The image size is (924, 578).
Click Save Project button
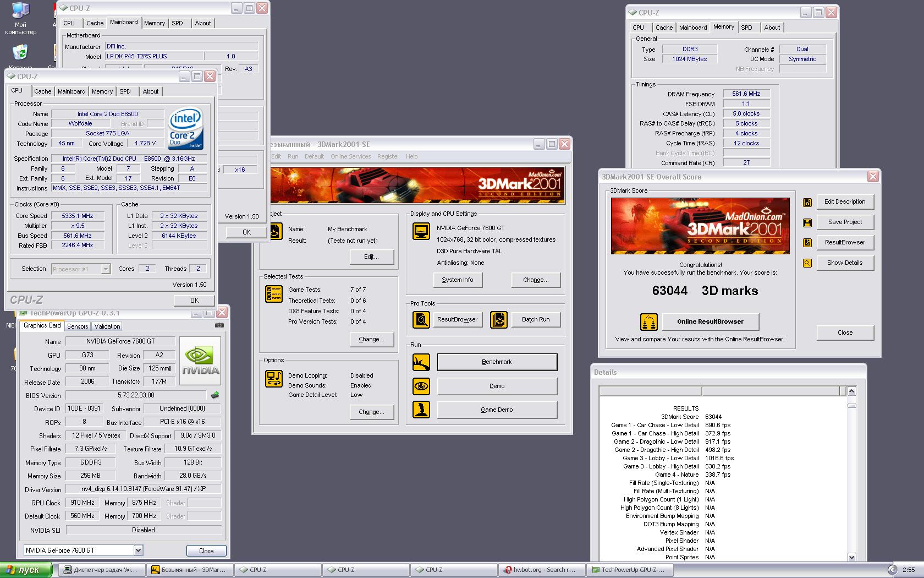(x=845, y=222)
